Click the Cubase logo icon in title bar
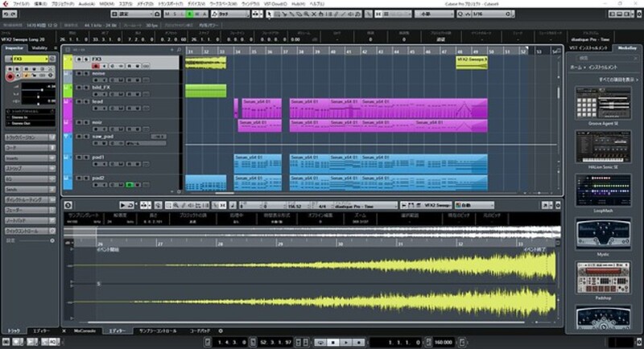Image resolution: width=644 pixels, height=349 pixels. click(6, 4)
